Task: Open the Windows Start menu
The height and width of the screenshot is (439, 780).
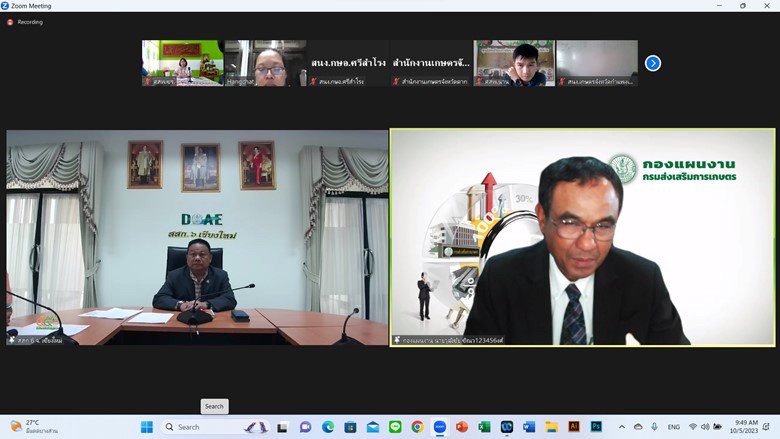Action: [x=147, y=427]
